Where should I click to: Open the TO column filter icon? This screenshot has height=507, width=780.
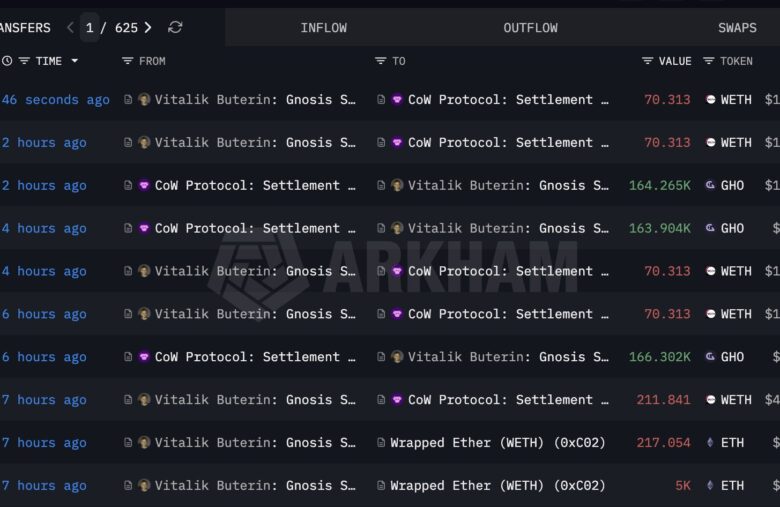[x=380, y=61]
